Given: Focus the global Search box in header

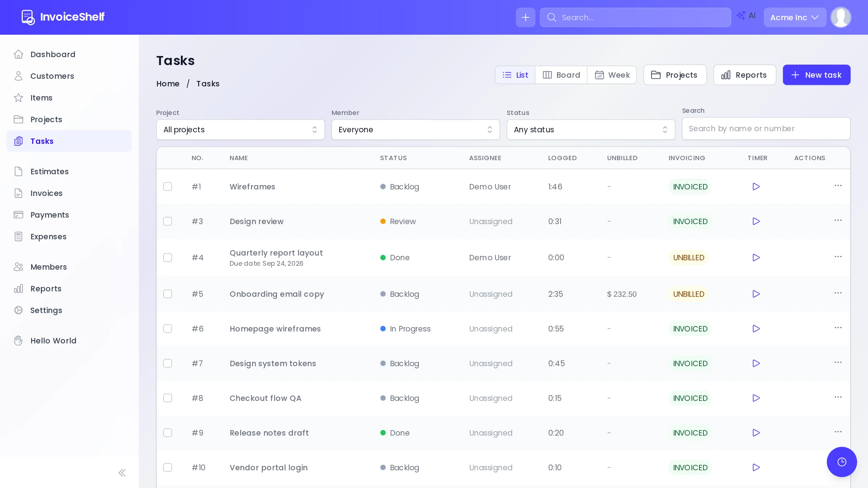Looking at the screenshot, I should point(635,17).
